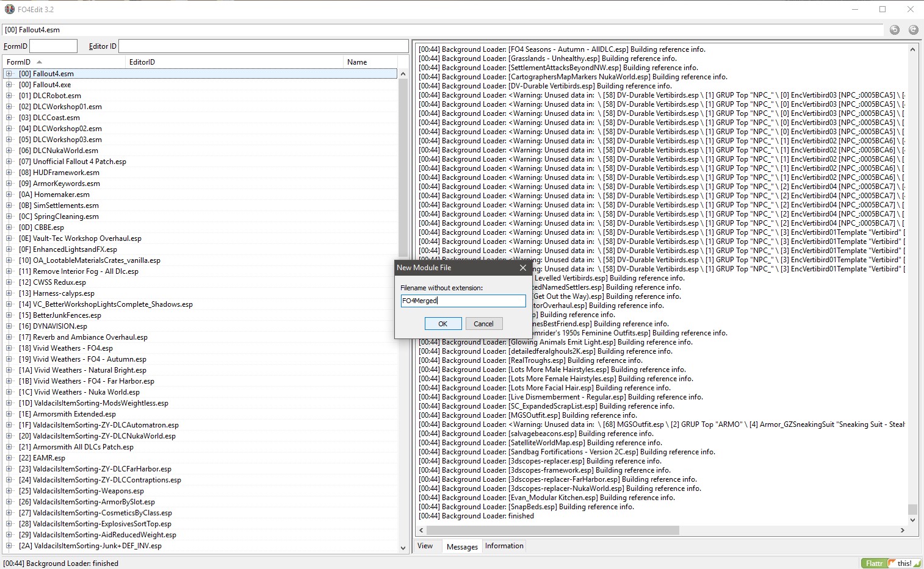The width and height of the screenshot is (924, 569).
Task: Expand the [0D] CBBE.esp node
Action: (x=9, y=227)
